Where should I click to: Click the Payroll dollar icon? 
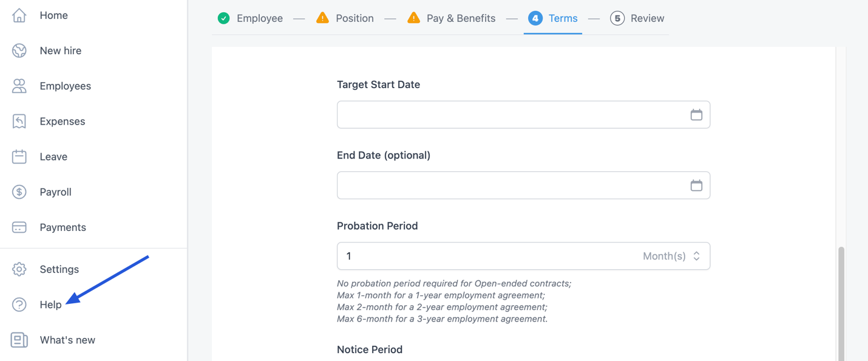pyautogui.click(x=19, y=192)
